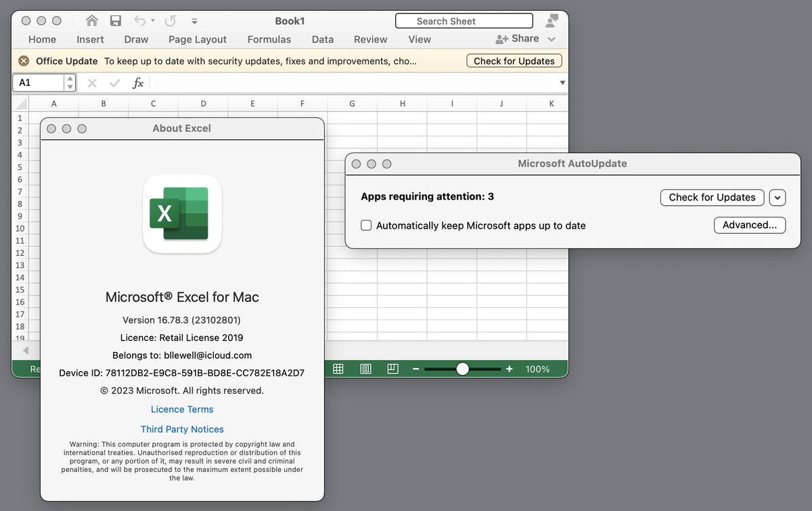Open the Review ribbon tab
The image size is (812, 511).
tap(371, 39)
